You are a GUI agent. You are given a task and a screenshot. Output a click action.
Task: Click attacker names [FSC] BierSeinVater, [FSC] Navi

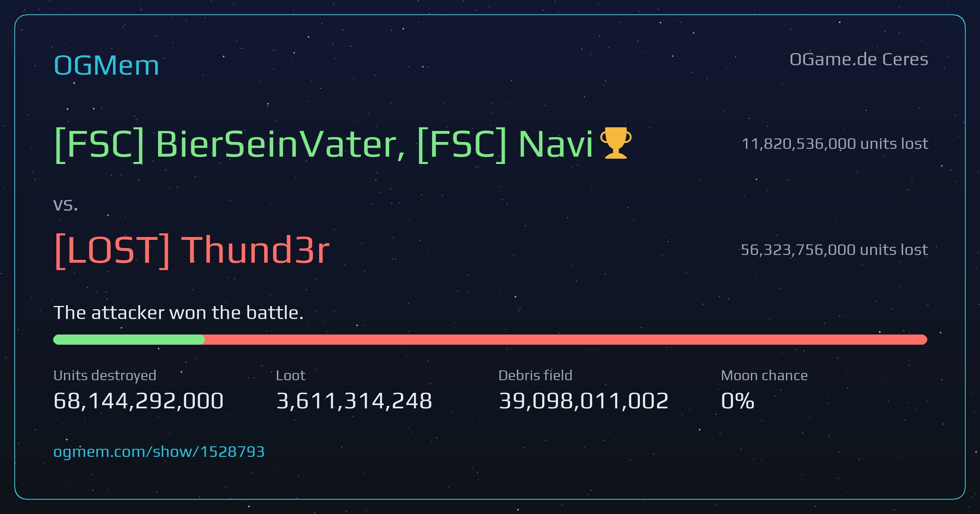click(323, 144)
